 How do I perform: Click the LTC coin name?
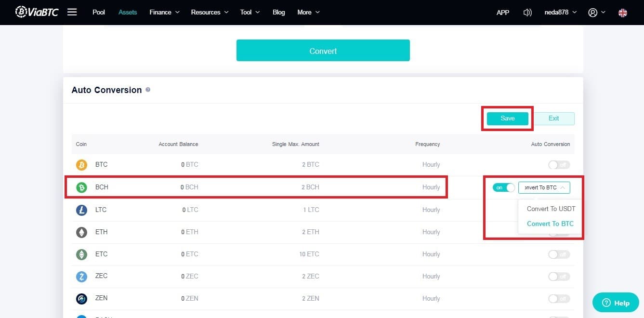click(101, 210)
